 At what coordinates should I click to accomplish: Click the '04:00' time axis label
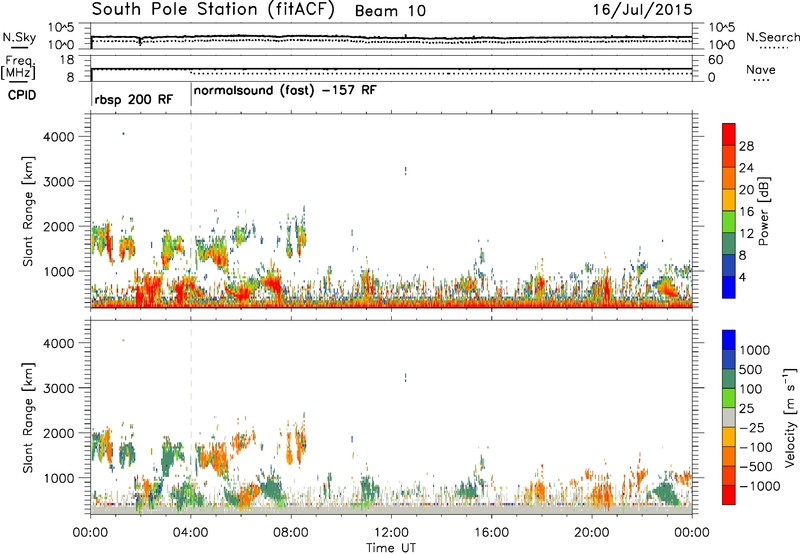click(191, 533)
